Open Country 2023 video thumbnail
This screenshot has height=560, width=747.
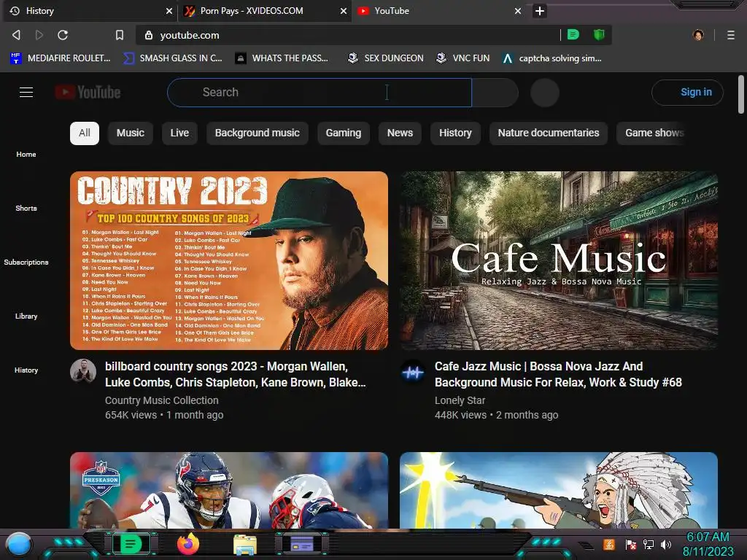point(228,260)
